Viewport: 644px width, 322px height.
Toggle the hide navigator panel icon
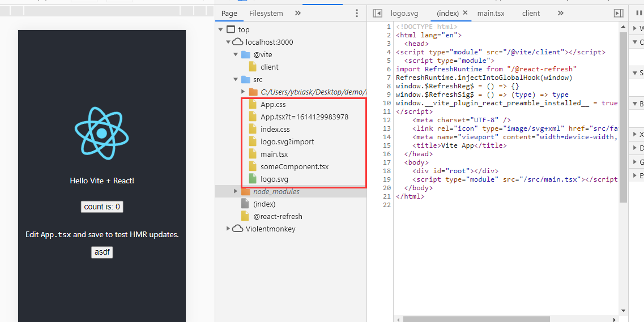click(x=377, y=14)
